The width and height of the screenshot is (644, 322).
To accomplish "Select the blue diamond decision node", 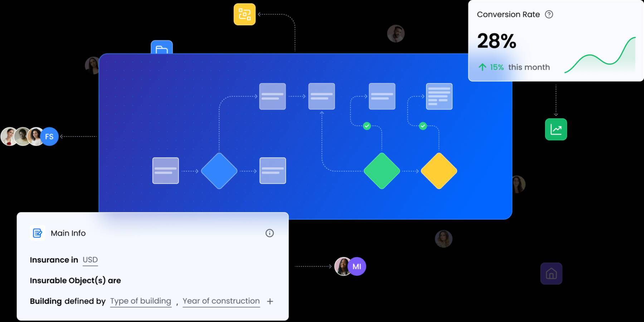I will (219, 171).
